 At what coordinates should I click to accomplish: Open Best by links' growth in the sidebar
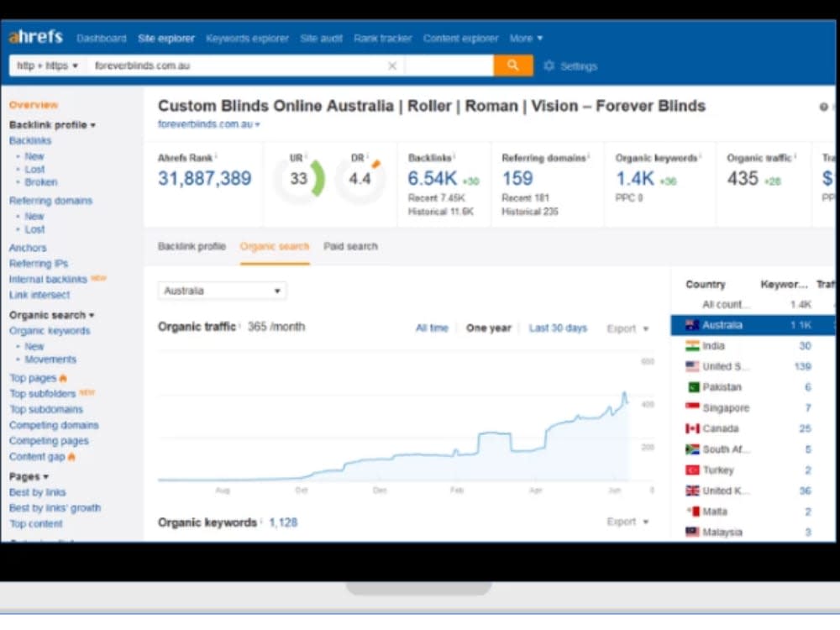pos(55,508)
